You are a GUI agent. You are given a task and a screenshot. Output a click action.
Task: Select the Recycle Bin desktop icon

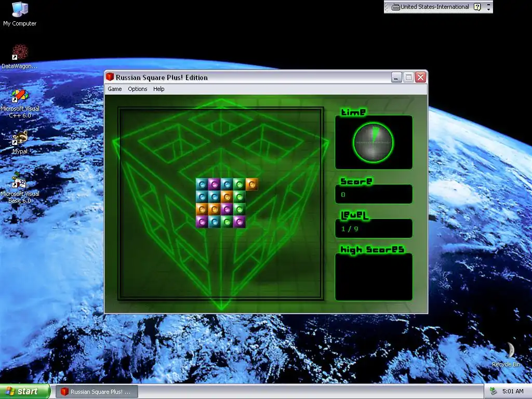[x=506, y=354]
